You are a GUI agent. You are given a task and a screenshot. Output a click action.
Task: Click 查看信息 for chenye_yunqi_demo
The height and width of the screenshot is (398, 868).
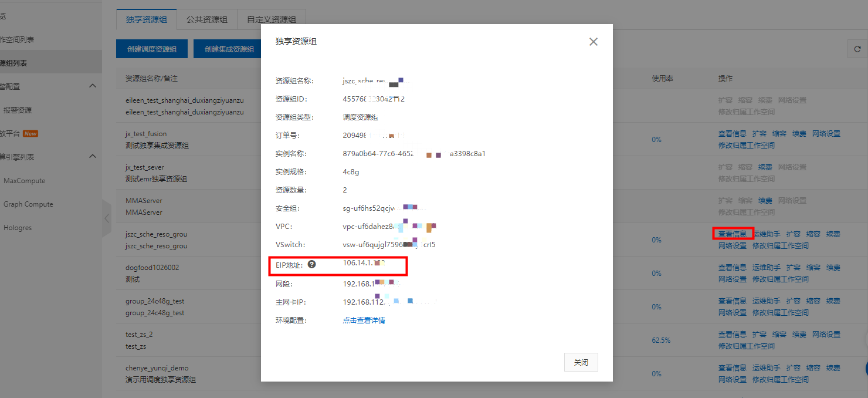pyautogui.click(x=733, y=368)
